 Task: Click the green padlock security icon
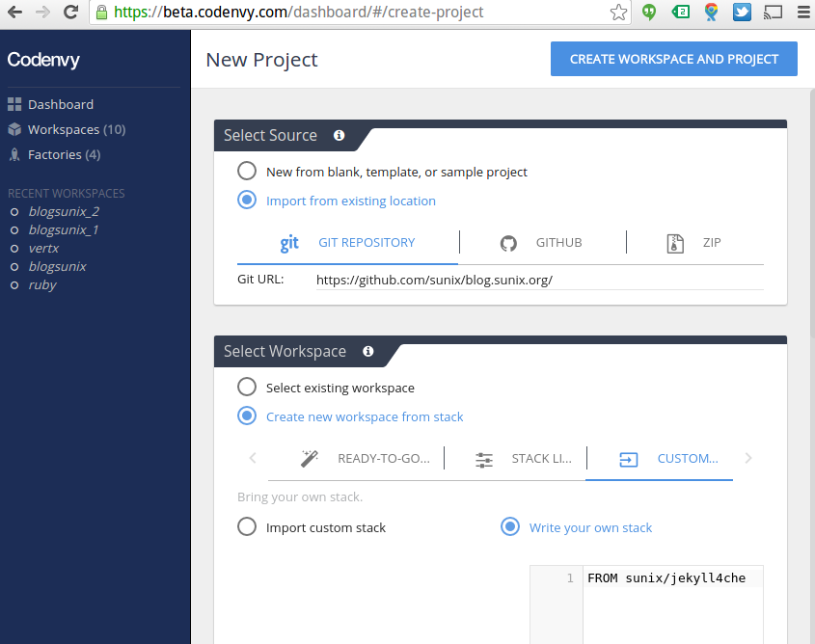pyautogui.click(x=102, y=12)
